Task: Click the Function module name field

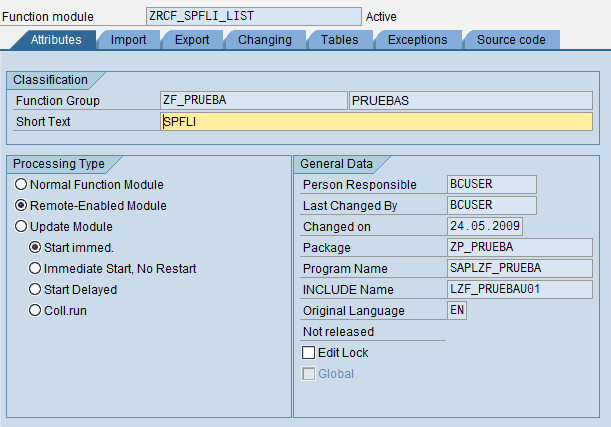Action: [254, 16]
